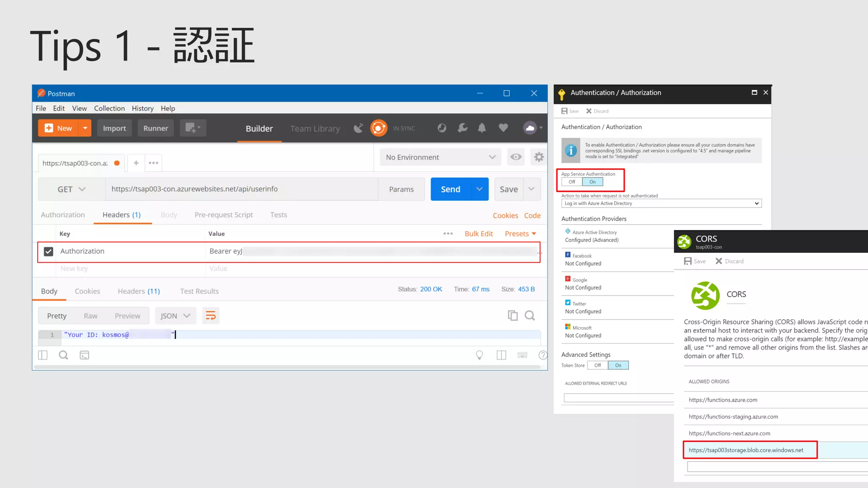Expand the No Environment dropdown
The height and width of the screenshot is (488, 868).
click(440, 157)
